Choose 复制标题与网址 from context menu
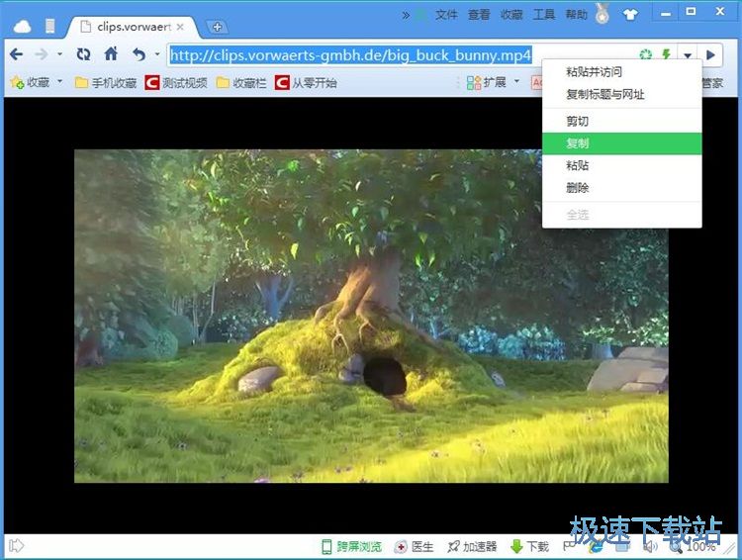Screen dimensions: 742x560 coord(622,94)
